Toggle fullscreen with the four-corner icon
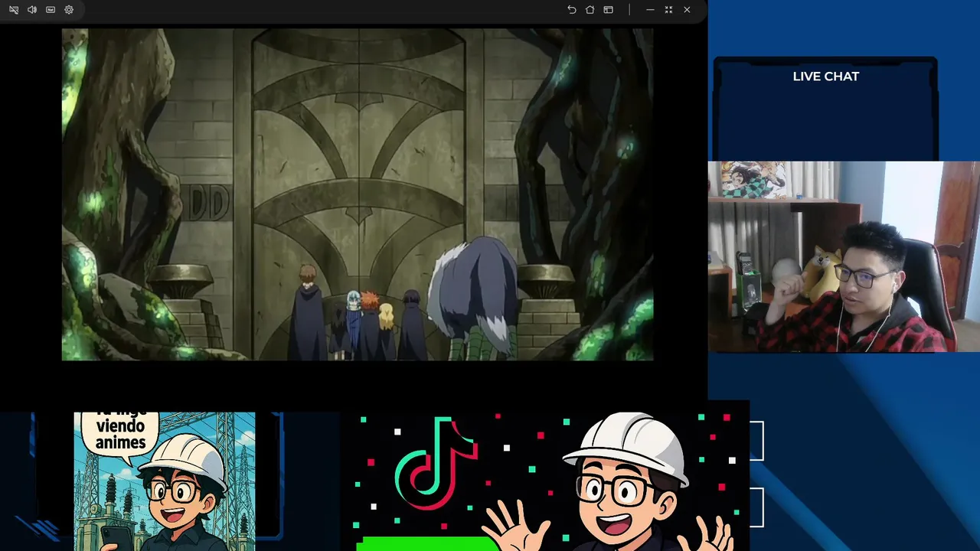980x551 pixels. pos(668,10)
